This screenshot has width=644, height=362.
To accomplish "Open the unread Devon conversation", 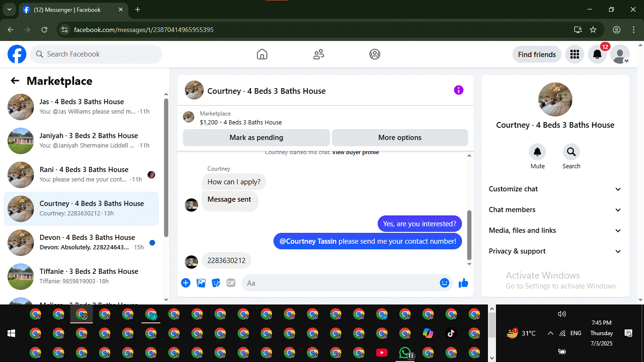I will (81, 242).
